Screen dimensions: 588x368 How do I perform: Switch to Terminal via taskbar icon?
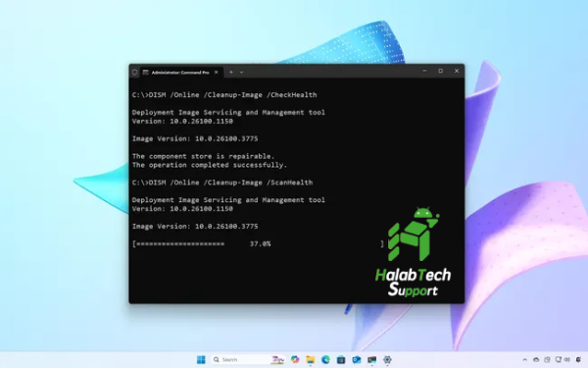click(x=371, y=360)
